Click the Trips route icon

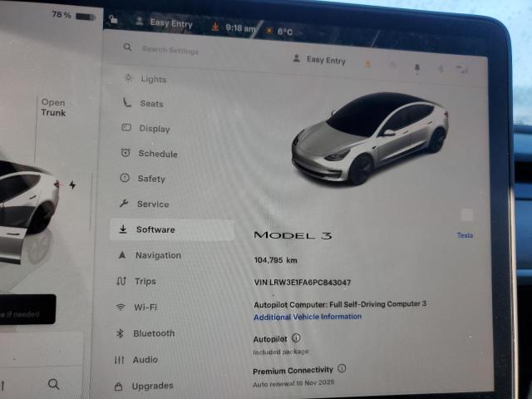click(x=121, y=281)
